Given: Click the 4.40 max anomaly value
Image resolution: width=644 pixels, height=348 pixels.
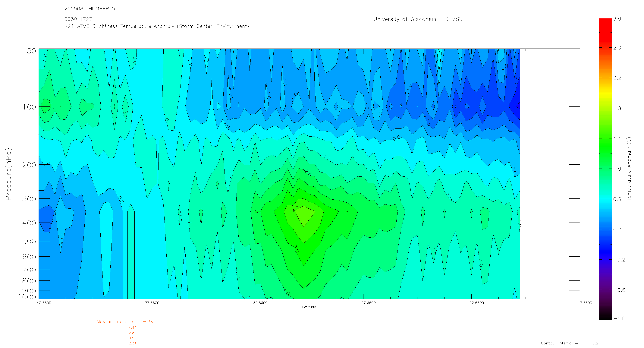Looking at the screenshot, I should coord(133,327).
